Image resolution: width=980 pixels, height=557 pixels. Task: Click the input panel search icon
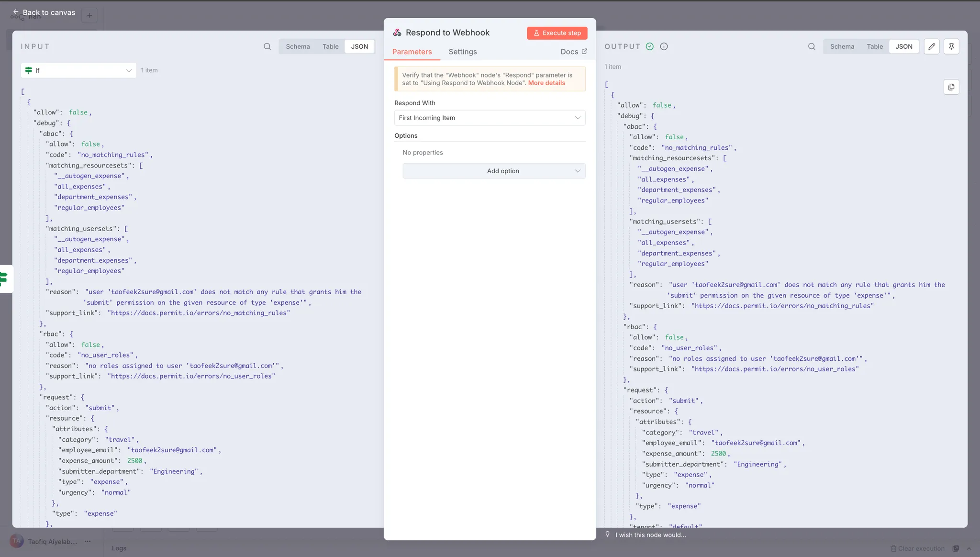[x=267, y=46]
